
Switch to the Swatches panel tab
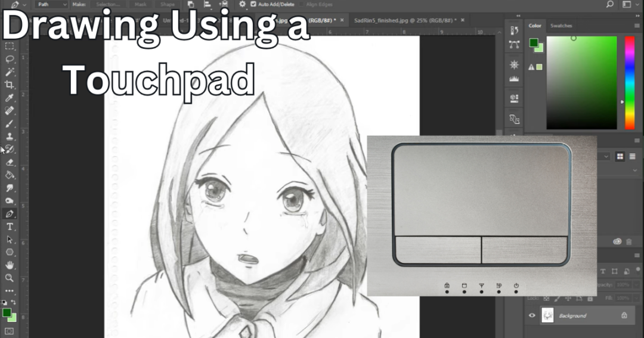(561, 26)
